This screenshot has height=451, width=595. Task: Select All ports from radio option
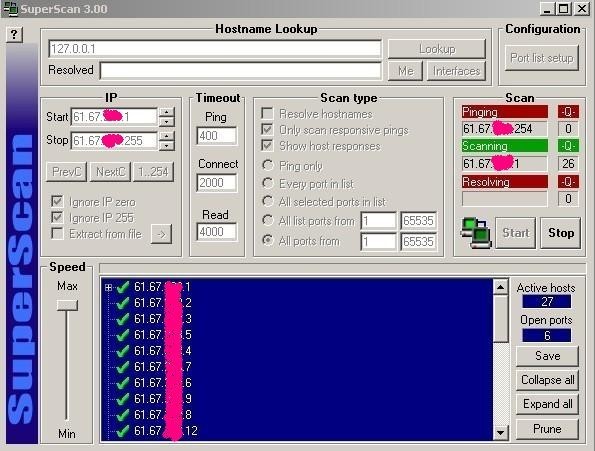tap(268, 240)
